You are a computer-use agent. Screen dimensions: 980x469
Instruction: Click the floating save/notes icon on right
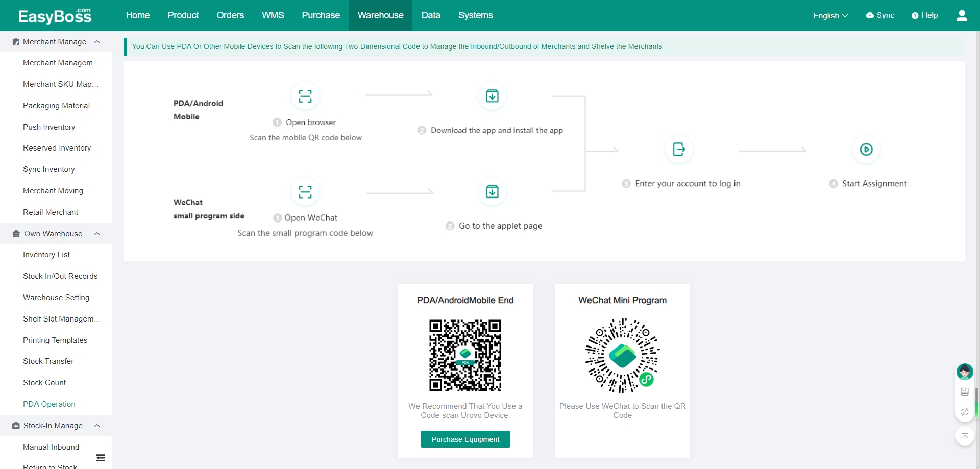tap(965, 391)
